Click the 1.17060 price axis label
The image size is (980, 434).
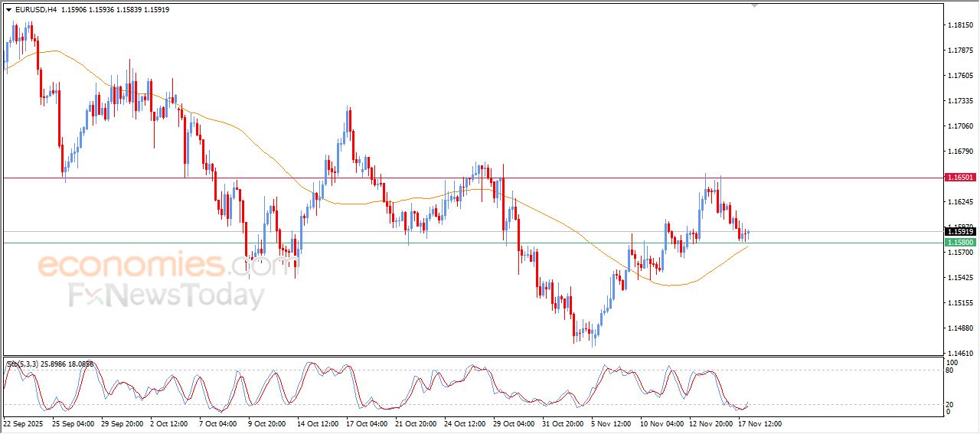click(x=959, y=126)
